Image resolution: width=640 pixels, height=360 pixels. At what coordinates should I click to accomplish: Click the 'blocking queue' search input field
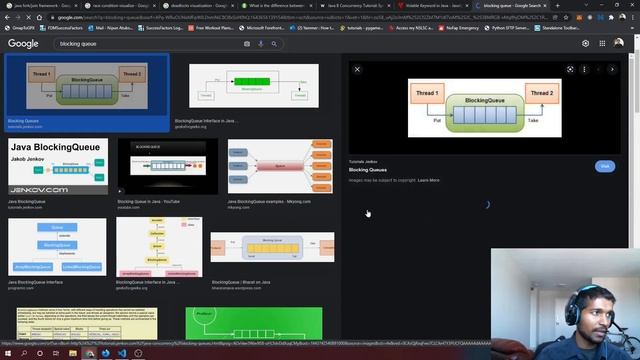click(149, 44)
